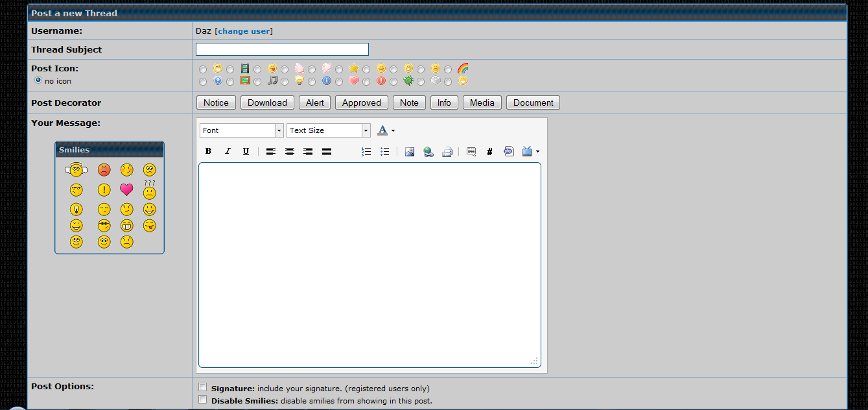Open the Font dropdown

click(241, 130)
